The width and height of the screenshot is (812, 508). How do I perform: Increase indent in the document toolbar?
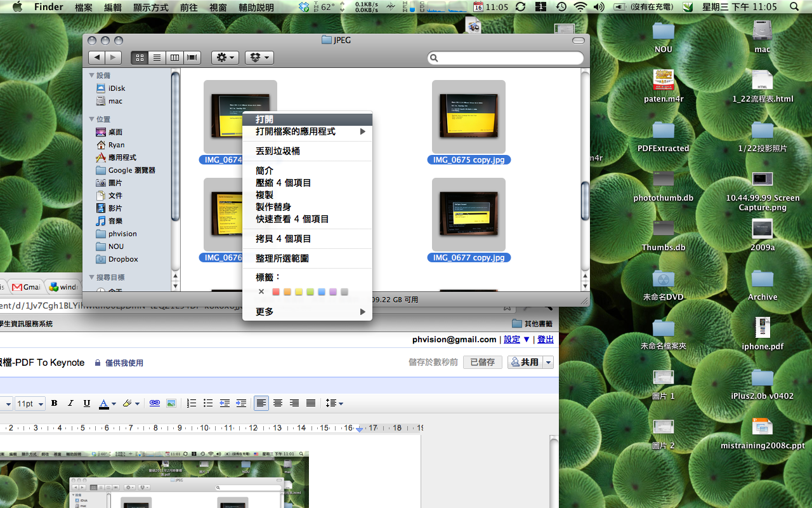click(241, 403)
